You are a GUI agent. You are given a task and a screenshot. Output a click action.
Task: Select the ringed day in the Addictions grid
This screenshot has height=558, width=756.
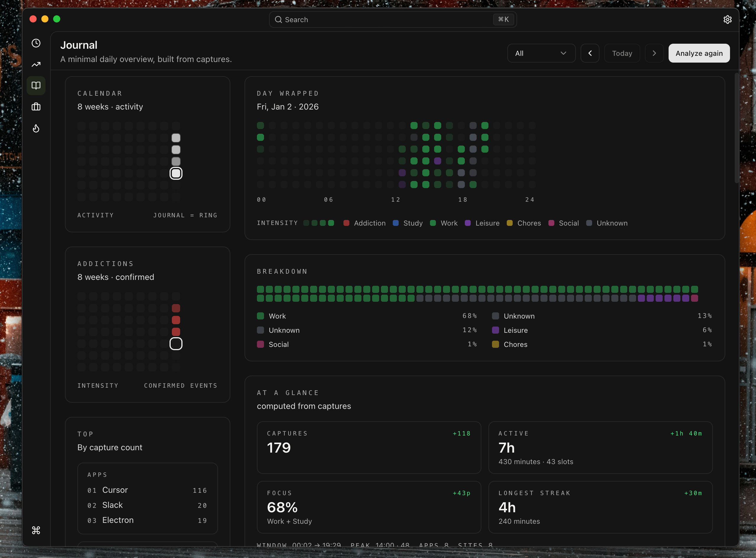click(176, 344)
